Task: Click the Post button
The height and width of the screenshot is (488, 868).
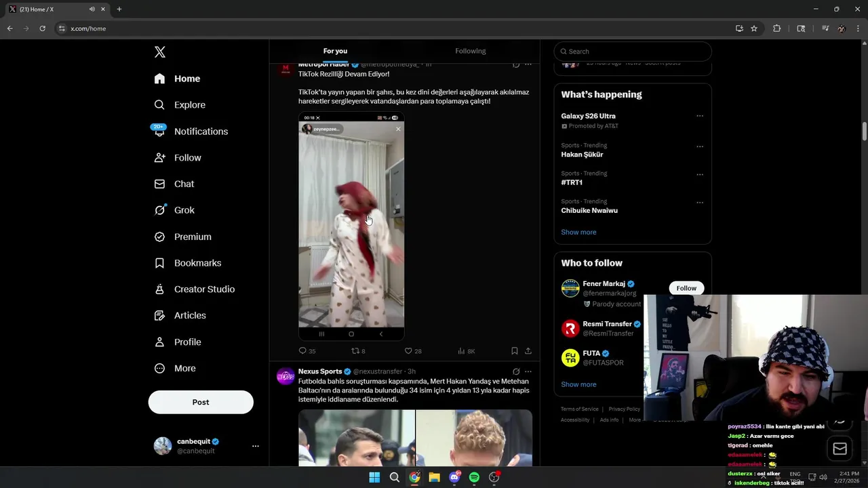Action: [201, 402]
